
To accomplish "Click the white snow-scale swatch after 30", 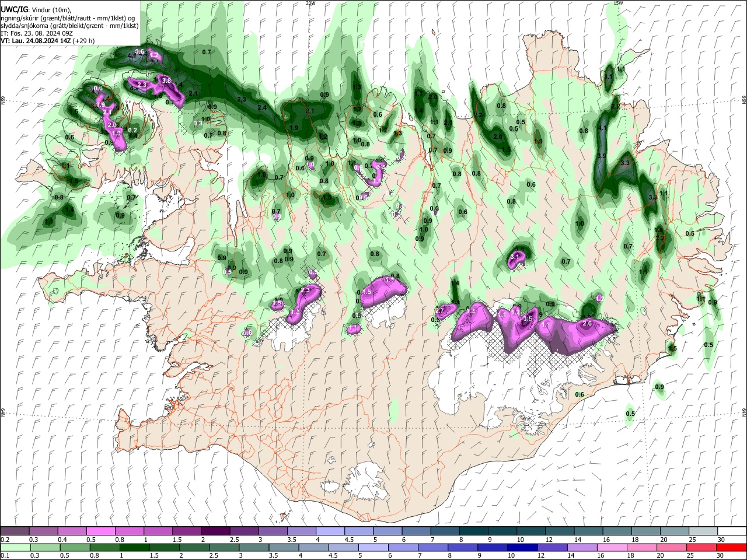I will click(731, 531).
